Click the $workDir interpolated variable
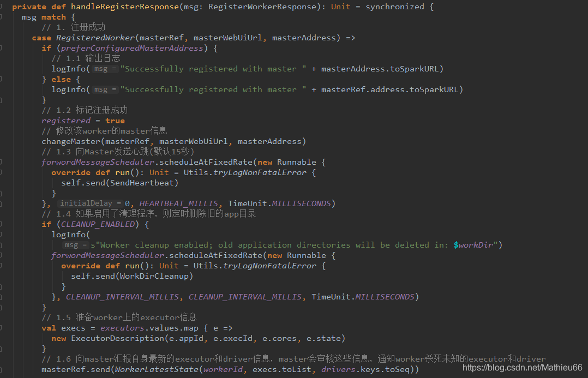 pos(473,245)
